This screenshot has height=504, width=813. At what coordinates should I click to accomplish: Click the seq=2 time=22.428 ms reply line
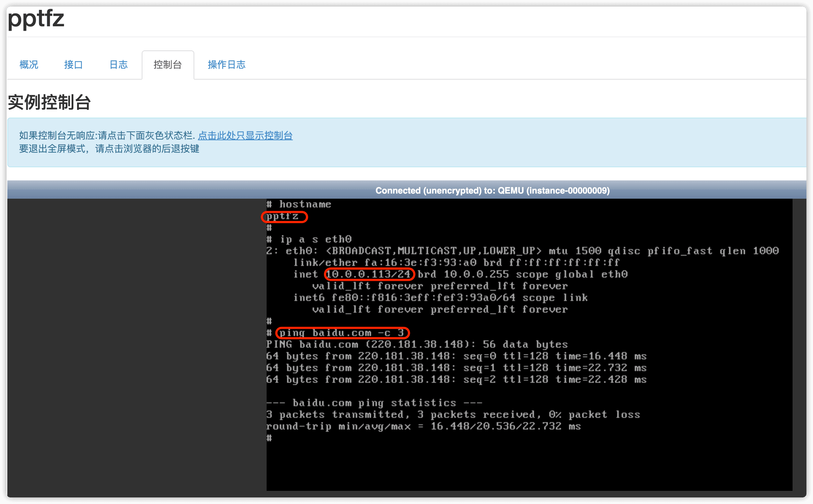pyautogui.click(x=457, y=379)
